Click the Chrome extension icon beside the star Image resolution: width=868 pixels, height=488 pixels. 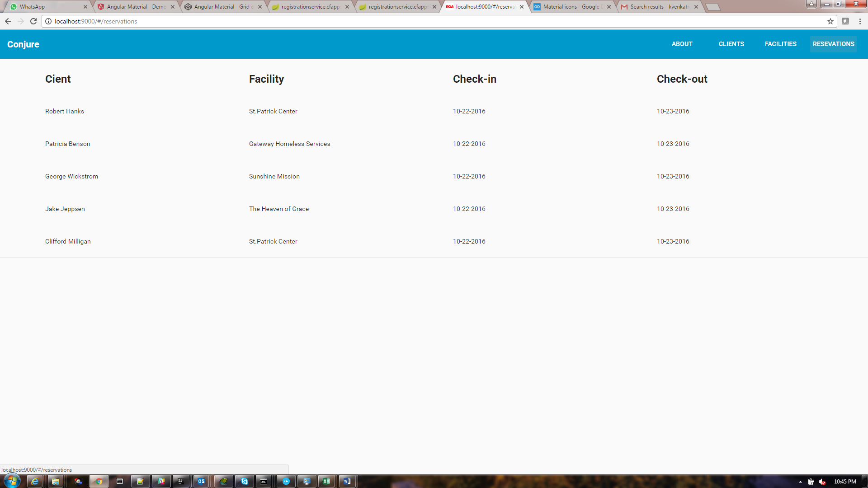[845, 21]
